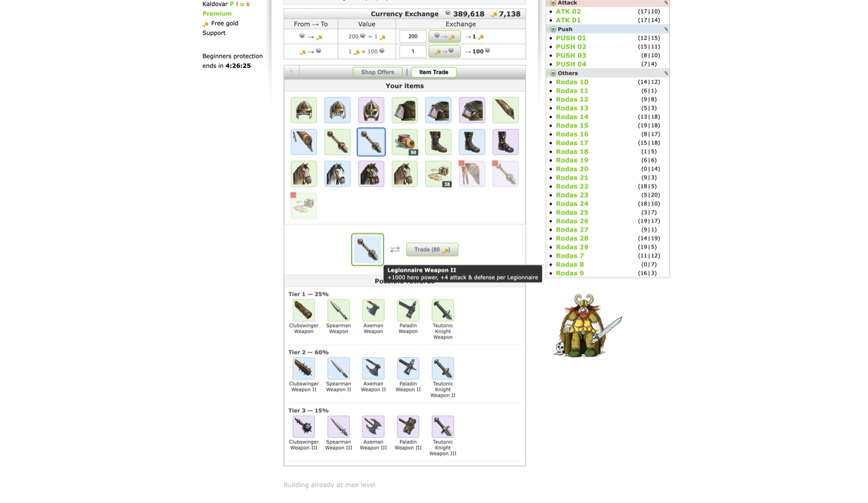Select the green helmet item
The width and height of the screenshot is (868, 503).
(x=304, y=110)
